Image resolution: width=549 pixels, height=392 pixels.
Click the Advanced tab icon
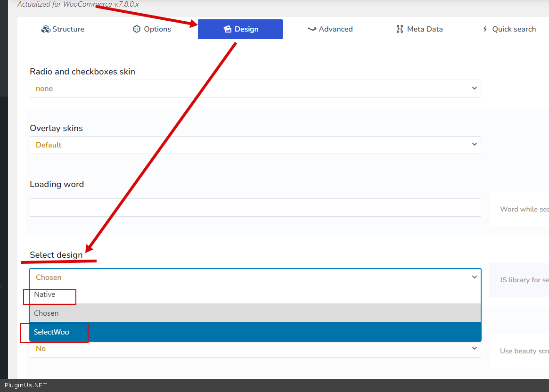(x=311, y=29)
